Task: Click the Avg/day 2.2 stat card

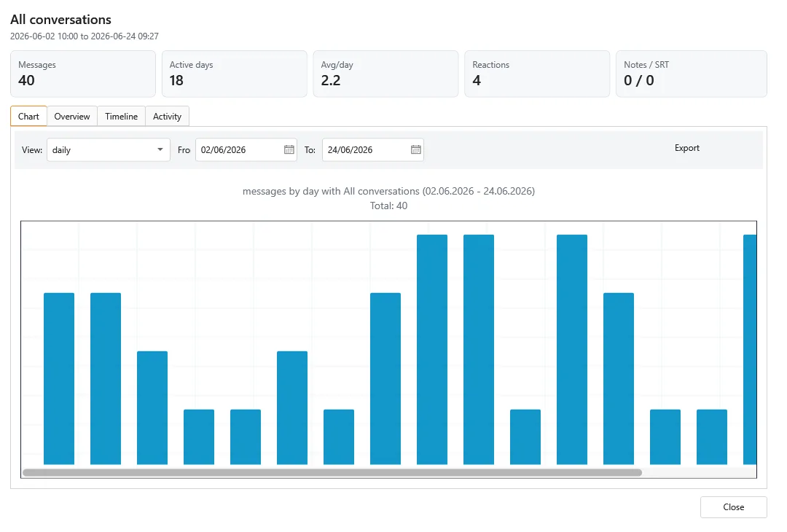Action: point(385,74)
